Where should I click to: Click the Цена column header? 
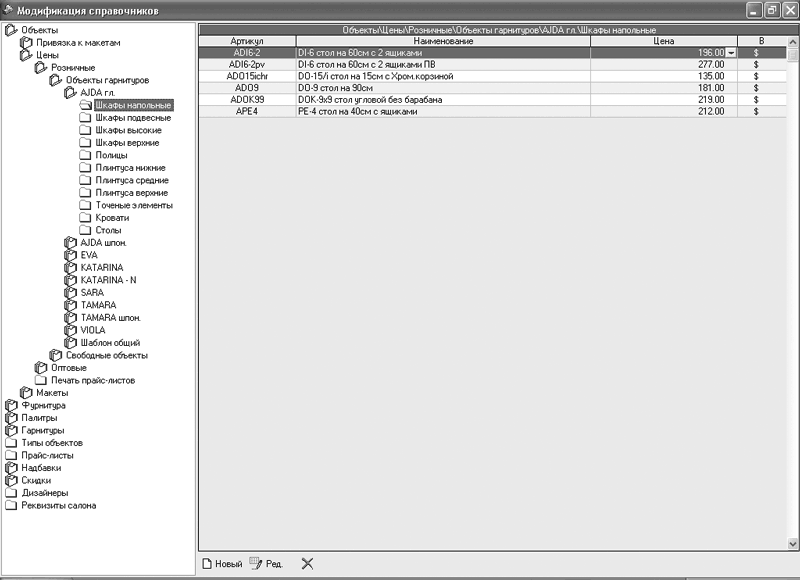tap(664, 41)
